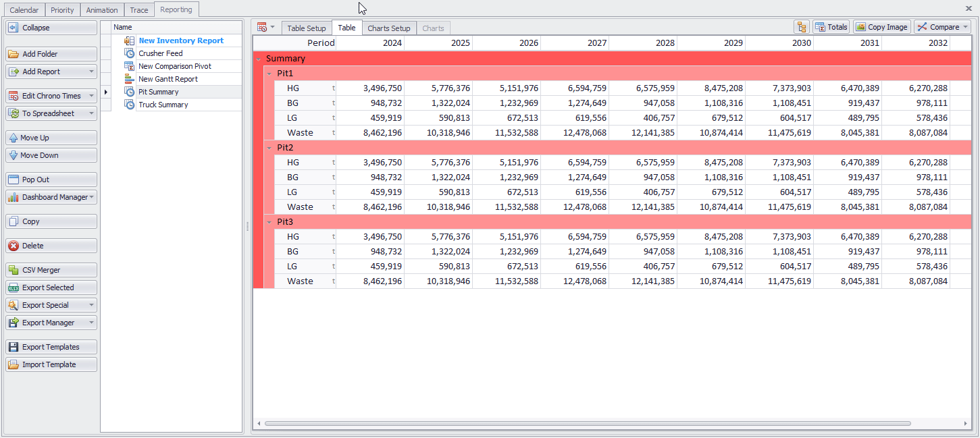Select the Pit3 BG value for 2027
This screenshot has width=980, height=438.
coord(575,251)
